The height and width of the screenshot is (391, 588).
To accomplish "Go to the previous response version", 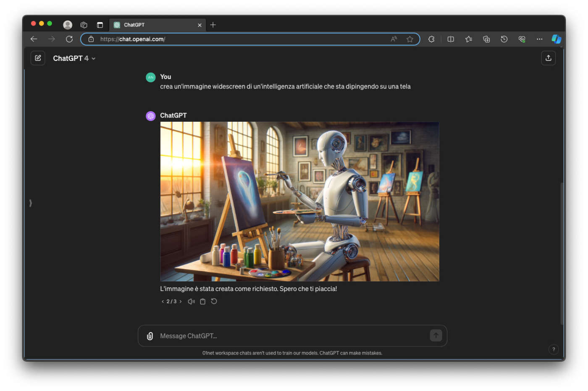I will click(x=163, y=302).
